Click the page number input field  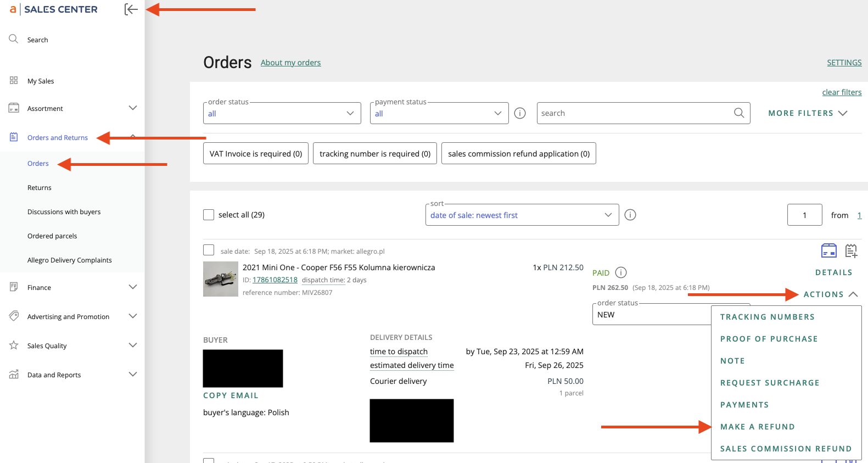pyautogui.click(x=805, y=215)
